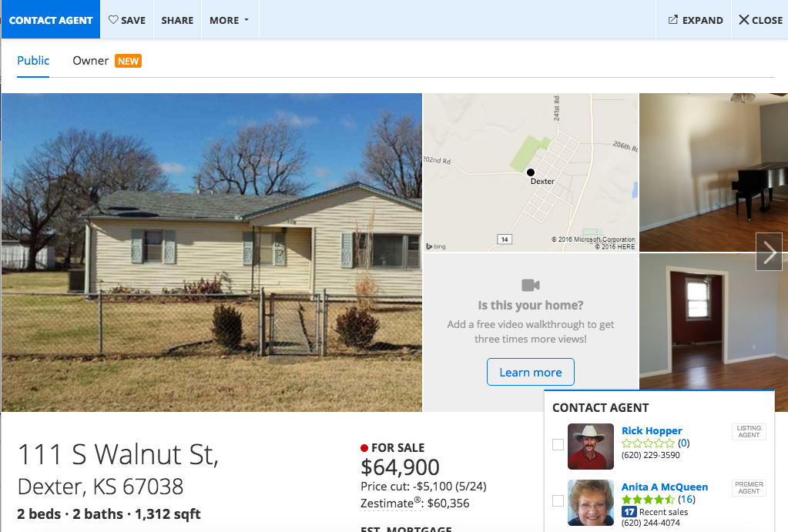Open Rick Hopper's profile link
The width and height of the screenshot is (788, 532).
(652, 430)
